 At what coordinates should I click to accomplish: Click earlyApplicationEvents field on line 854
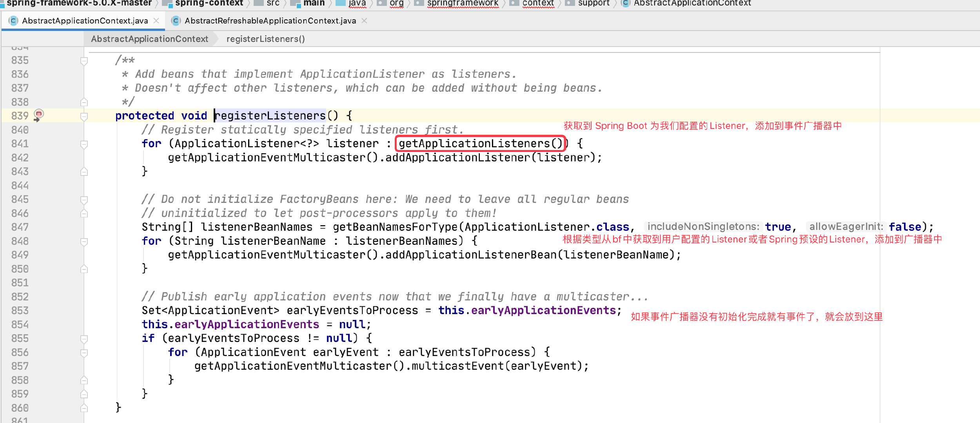click(247, 325)
